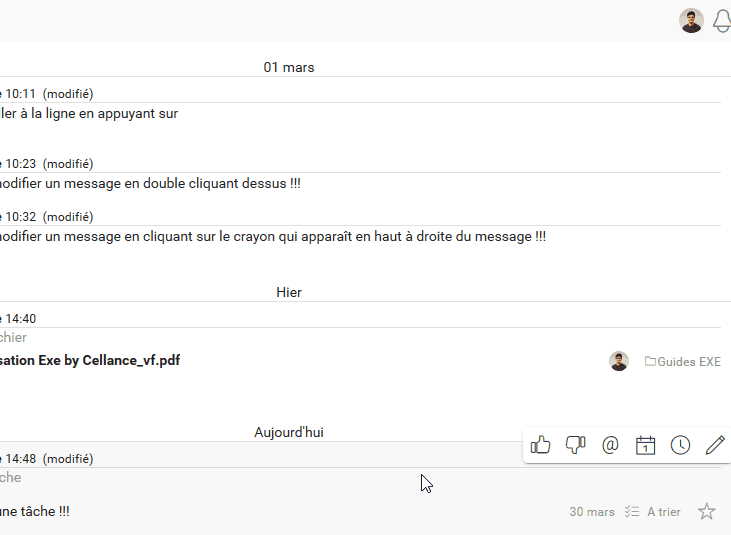The image size is (731, 535).
Task: Click the @ mention icon
Action: point(610,445)
